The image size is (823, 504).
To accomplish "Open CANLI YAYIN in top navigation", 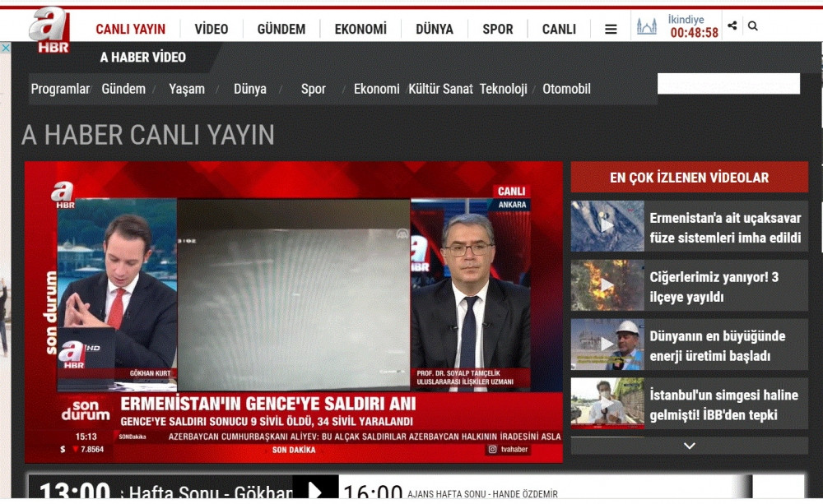I will (130, 30).
